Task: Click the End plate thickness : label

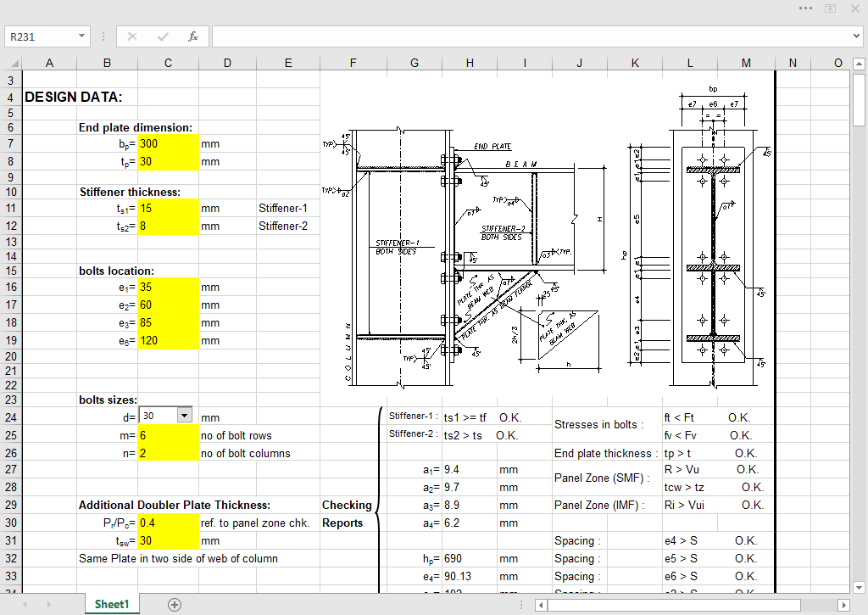Action: pyautogui.click(x=605, y=453)
